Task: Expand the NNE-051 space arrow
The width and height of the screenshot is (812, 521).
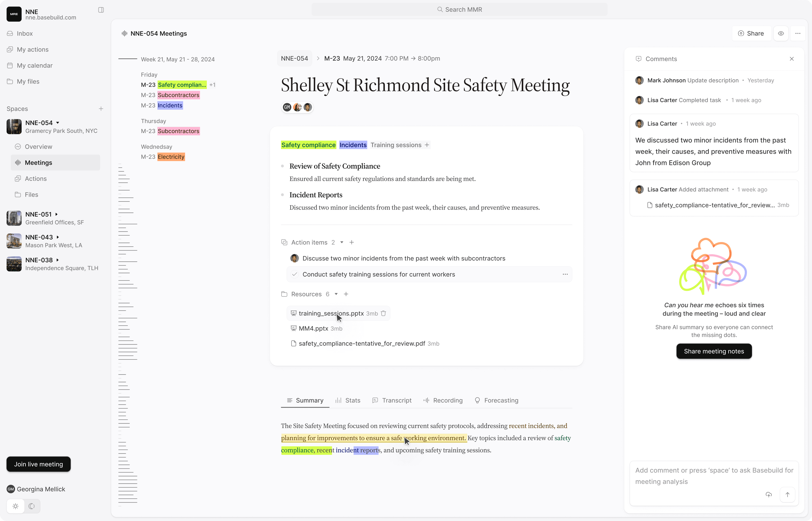Action: tap(56, 214)
